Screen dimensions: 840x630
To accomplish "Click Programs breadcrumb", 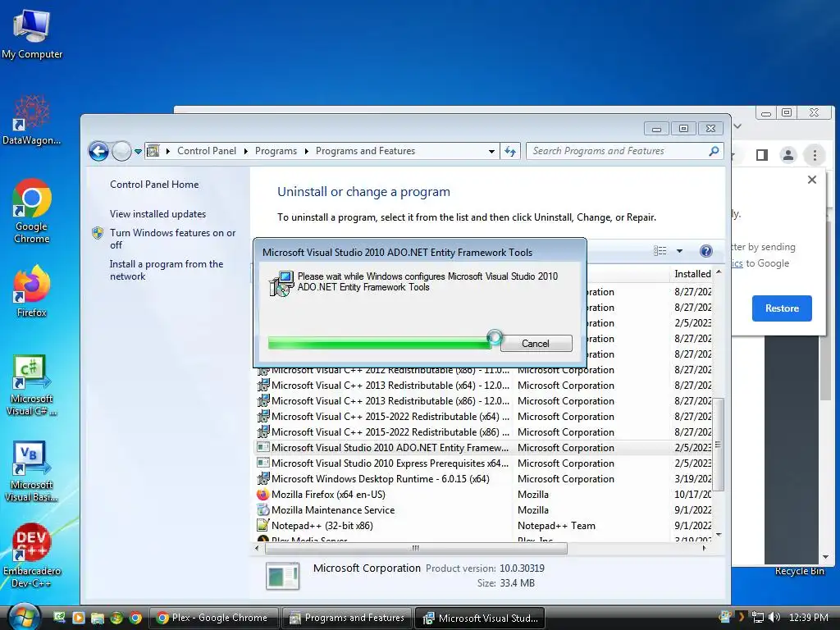I will click(x=276, y=151).
